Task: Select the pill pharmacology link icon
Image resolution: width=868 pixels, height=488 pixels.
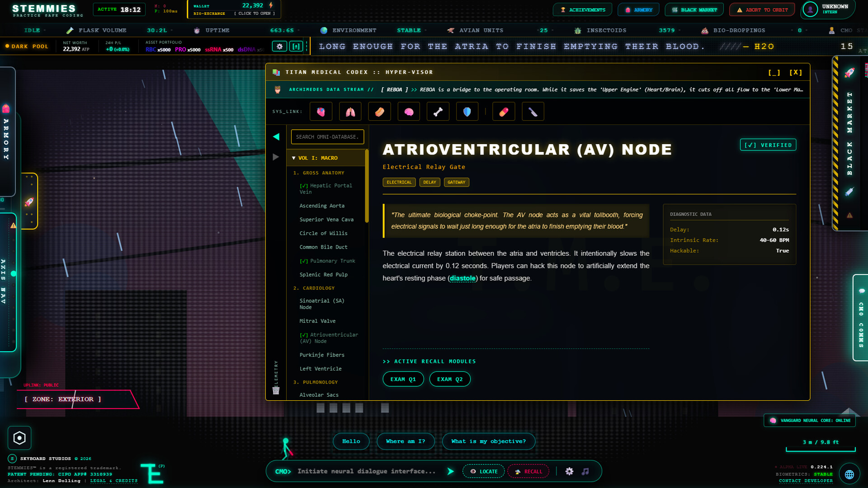Action: point(504,112)
